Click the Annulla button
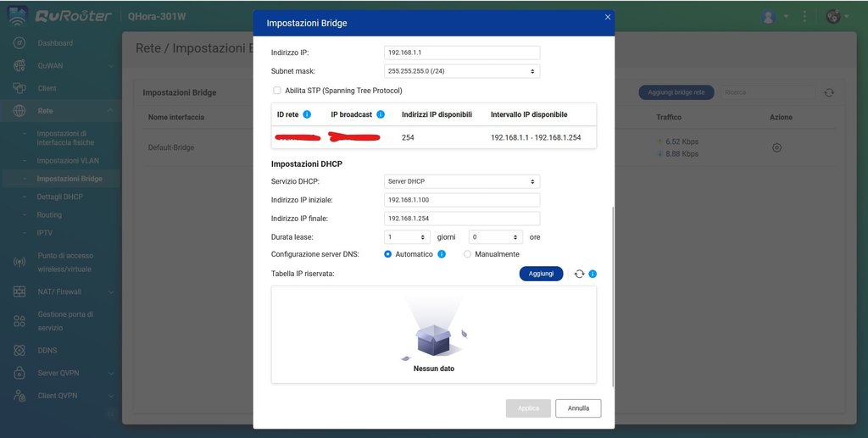This screenshot has width=868, height=438. point(578,408)
